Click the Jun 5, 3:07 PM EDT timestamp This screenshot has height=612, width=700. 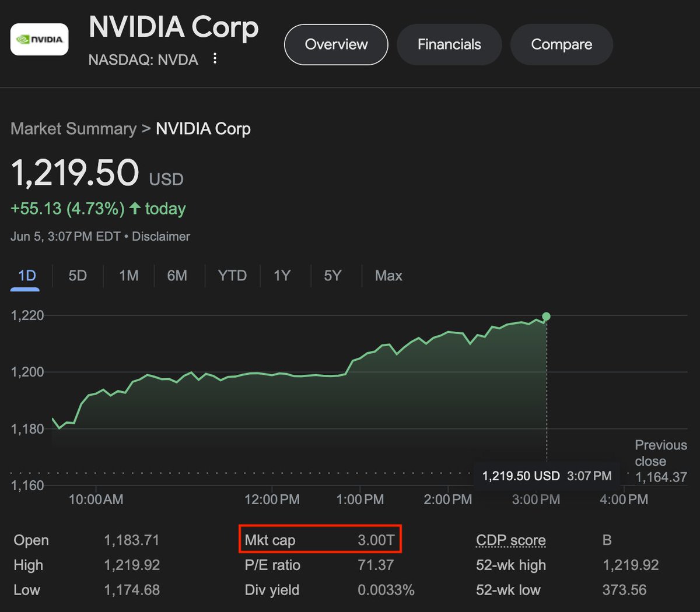[65, 237]
